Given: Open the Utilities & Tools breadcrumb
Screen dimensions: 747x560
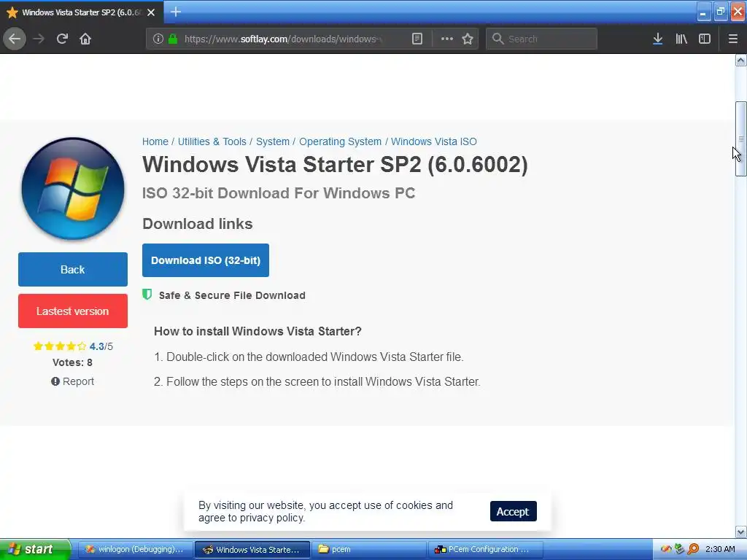Looking at the screenshot, I should tap(212, 142).
